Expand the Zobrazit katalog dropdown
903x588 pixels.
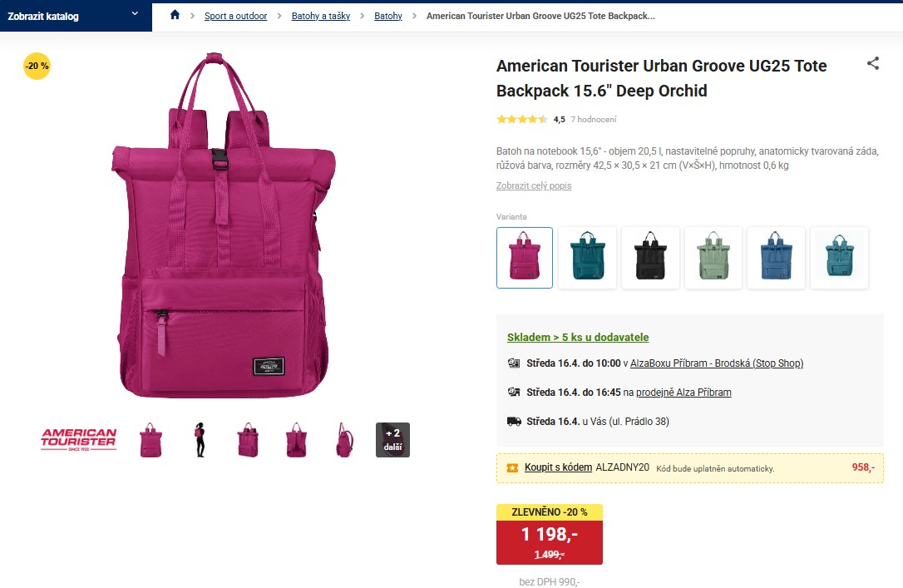[76, 16]
